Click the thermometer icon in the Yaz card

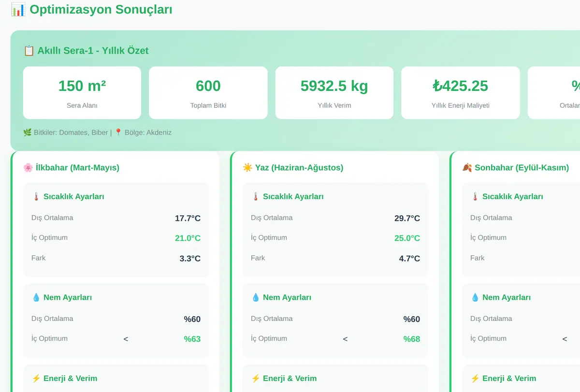click(256, 197)
